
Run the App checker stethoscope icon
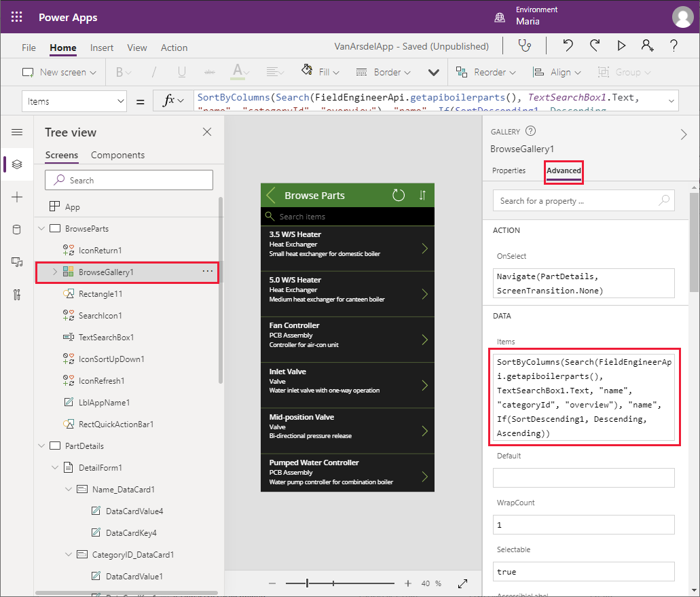(x=525, y=46)
